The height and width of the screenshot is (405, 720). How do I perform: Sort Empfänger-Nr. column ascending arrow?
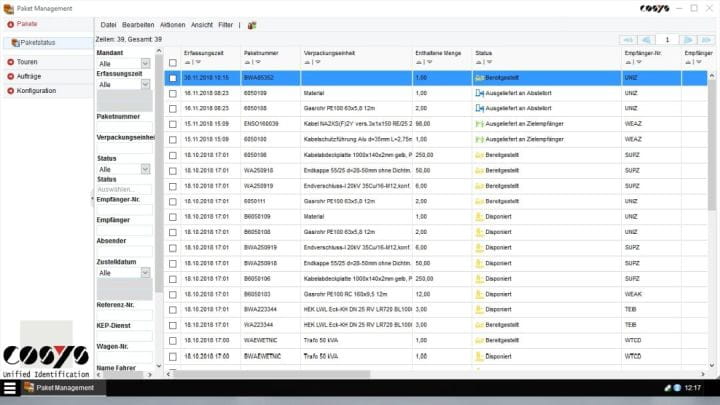pyautogui.click(x=628, y=62)
